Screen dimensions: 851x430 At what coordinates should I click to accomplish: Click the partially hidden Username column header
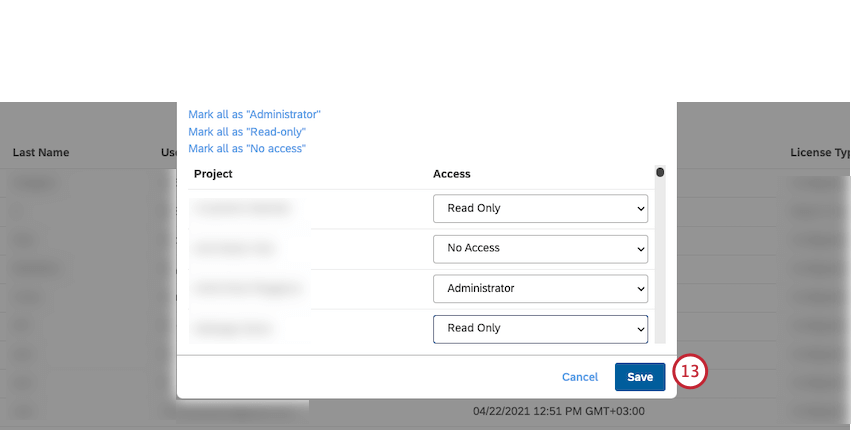point(168,153)
